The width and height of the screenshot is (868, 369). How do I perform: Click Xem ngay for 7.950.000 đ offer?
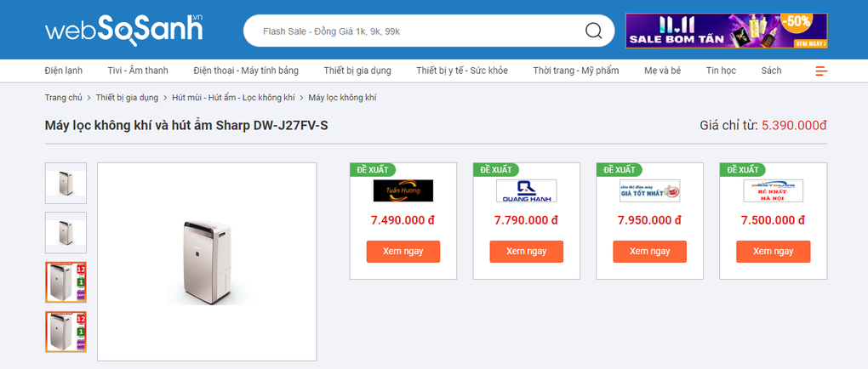pos(649,251)
